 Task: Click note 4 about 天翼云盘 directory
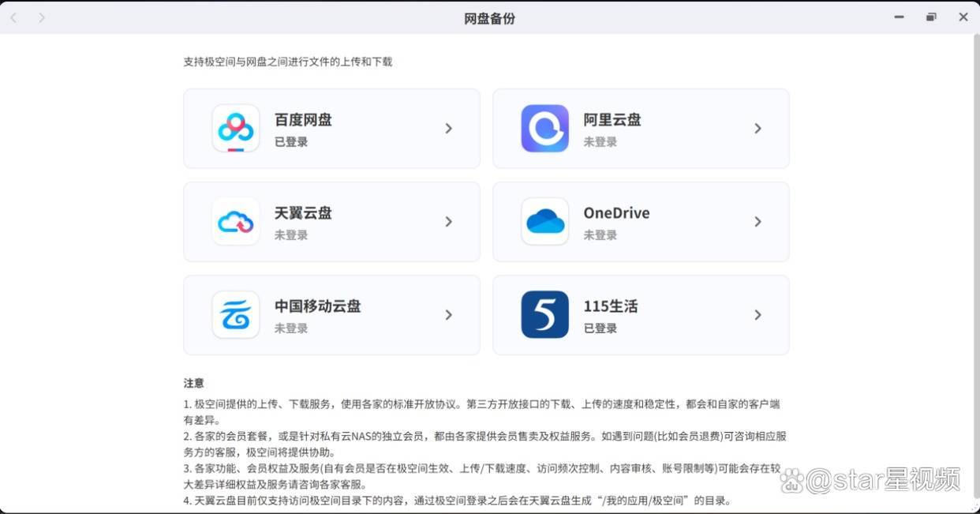coord(458,501)
